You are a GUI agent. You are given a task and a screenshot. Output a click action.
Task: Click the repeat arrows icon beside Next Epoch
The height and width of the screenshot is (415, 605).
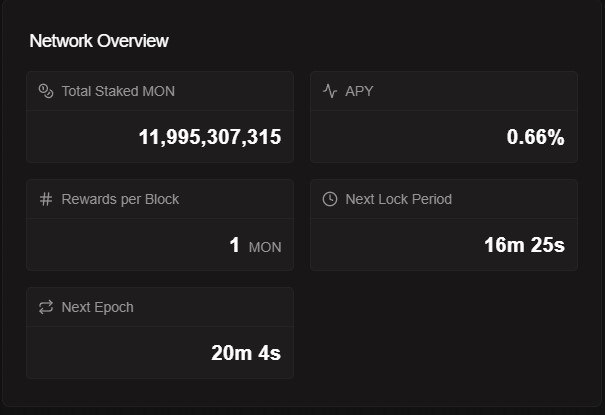coord(46,307)
